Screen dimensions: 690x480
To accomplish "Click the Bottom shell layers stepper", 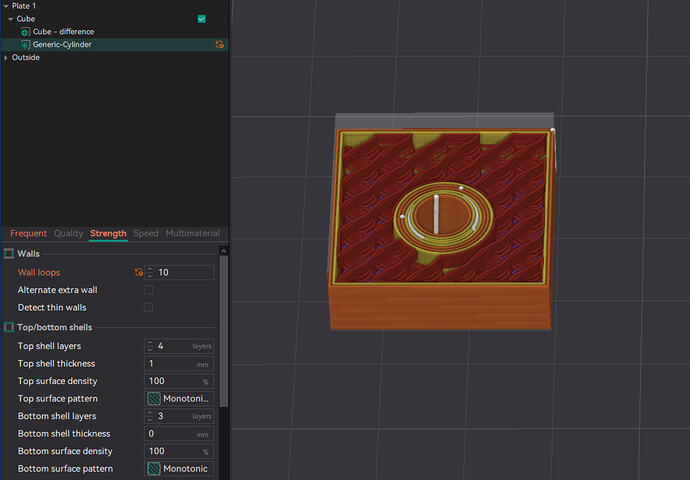I will 150,416.
